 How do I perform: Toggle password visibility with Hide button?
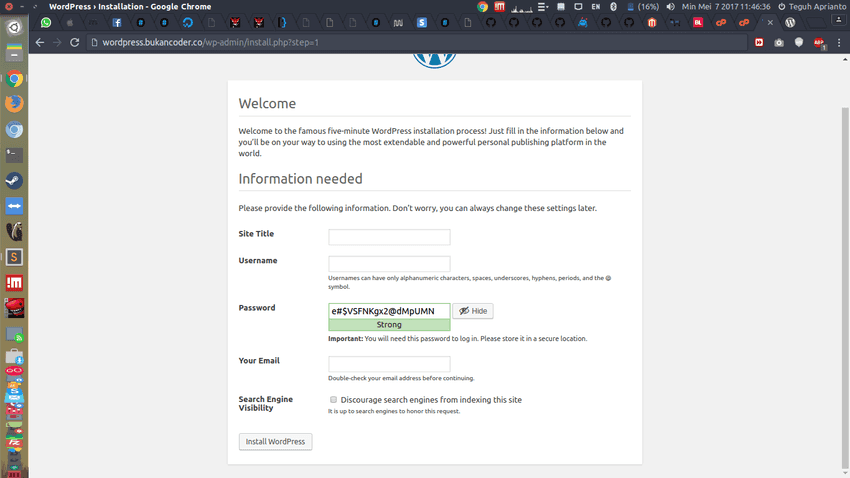(472, 311)
